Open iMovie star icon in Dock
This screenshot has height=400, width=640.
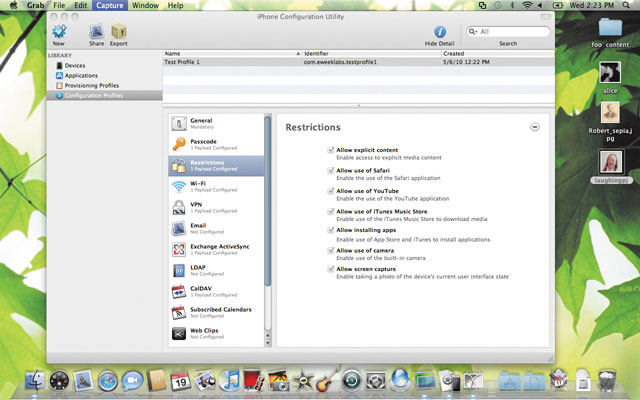point(302,381)
